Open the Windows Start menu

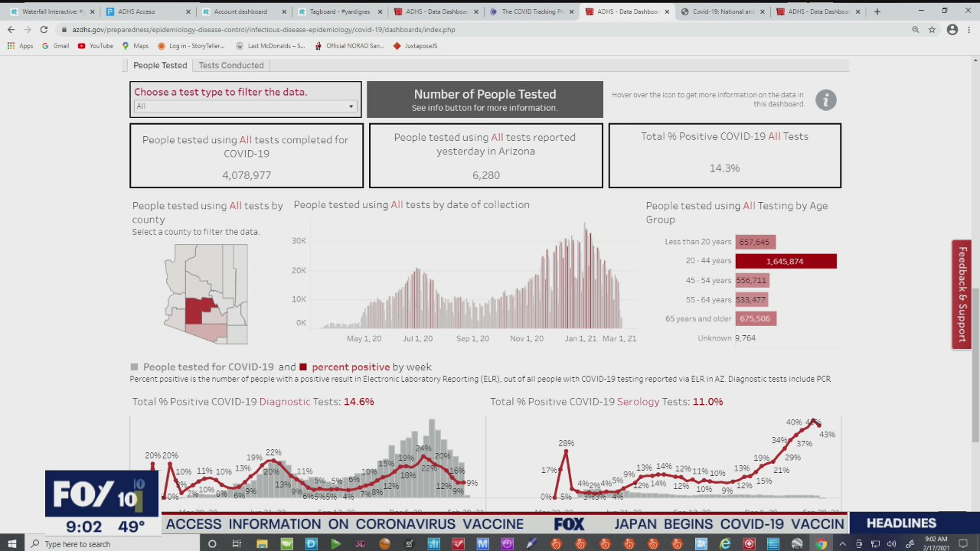point(11,544)
